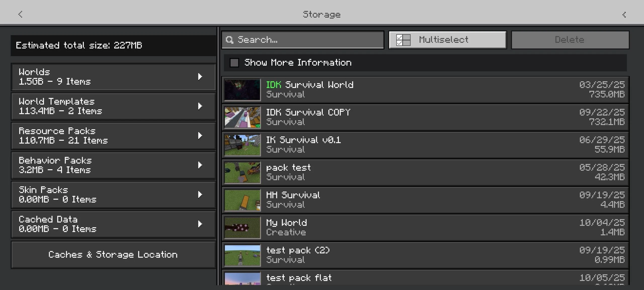Select the IDK Survival COPY title
644x290 pixels.
(x=308, y=112)
